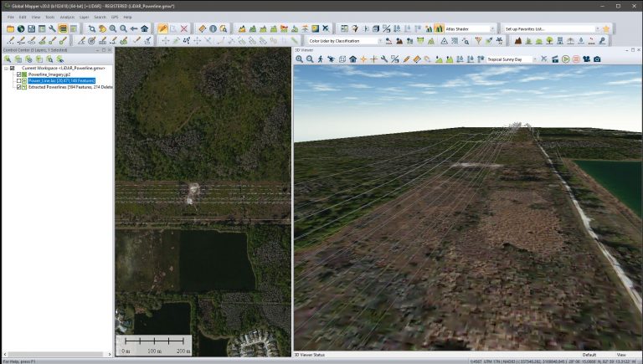Viewport: 643px width, 364px height.
Task: Click the tree vegetation classification icon
Action: pyautogui.click(x=549, y=40)
